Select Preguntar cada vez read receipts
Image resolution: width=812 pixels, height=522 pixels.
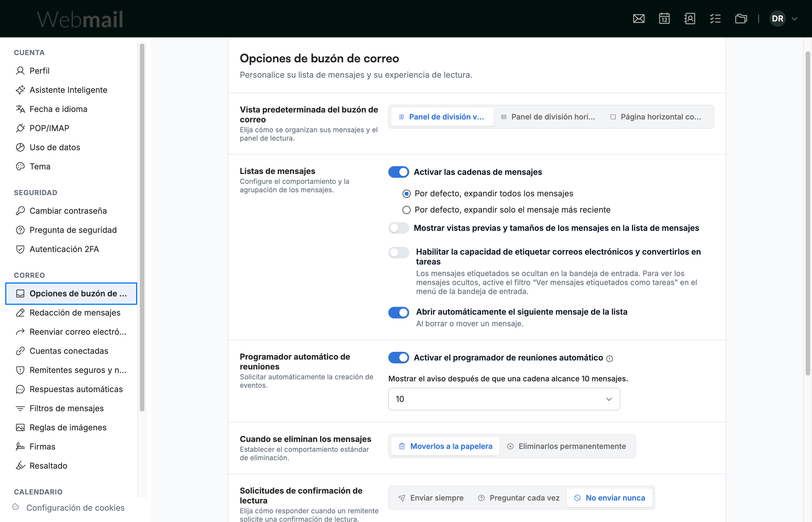tap(519, 498)
